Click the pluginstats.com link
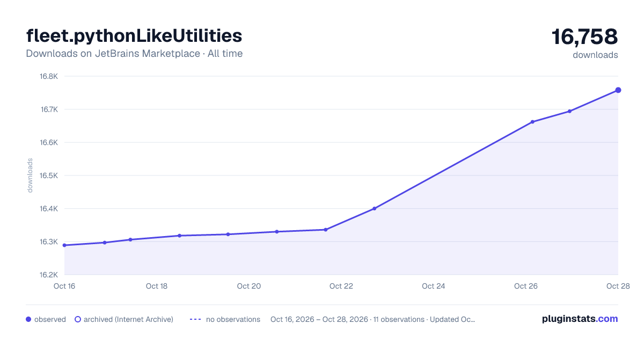The width and height of the screenshot is (644, 338). [x=580, y=319]
